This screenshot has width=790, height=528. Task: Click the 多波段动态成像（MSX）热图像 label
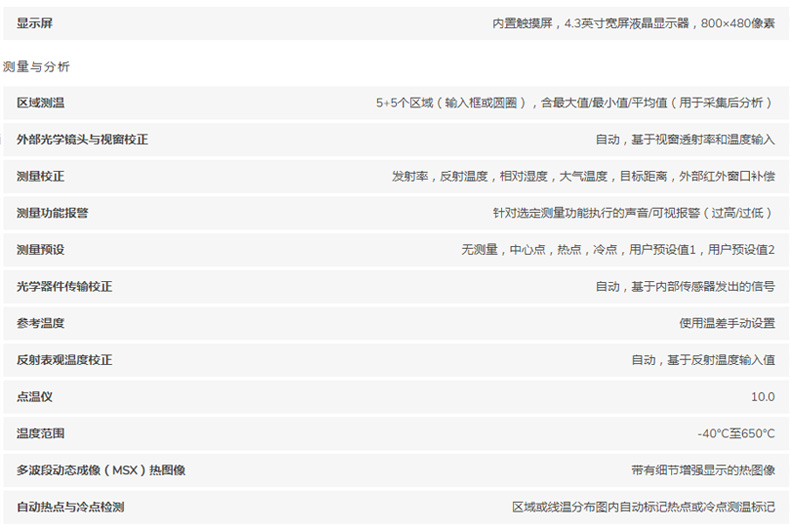pyautogui.click(x=101, y=470)
